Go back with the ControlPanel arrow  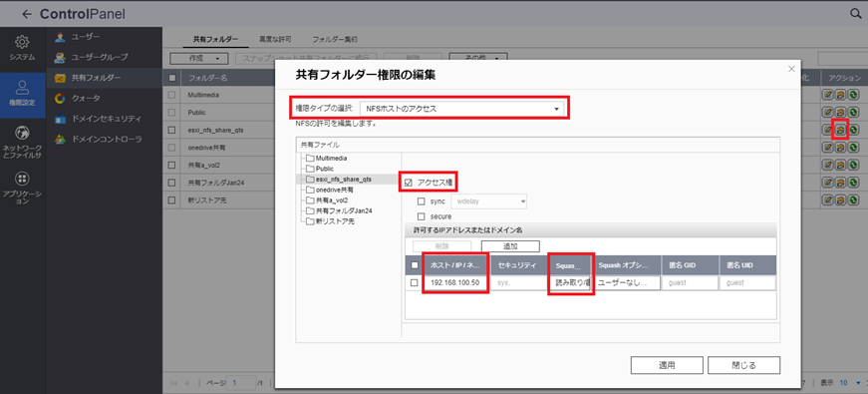pos(27,14)
